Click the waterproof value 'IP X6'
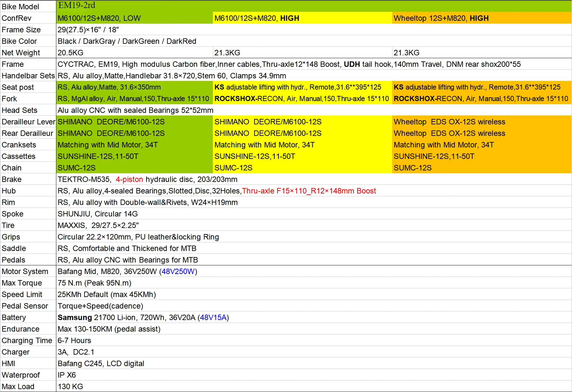This screenshot has width=572, height=392. pos(67,375)
